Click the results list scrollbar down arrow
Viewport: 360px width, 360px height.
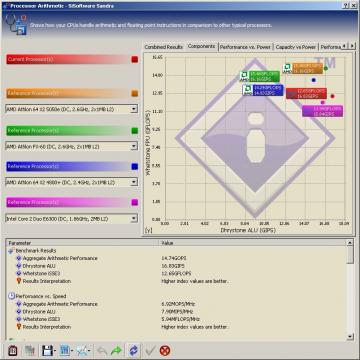click(350, 337)
